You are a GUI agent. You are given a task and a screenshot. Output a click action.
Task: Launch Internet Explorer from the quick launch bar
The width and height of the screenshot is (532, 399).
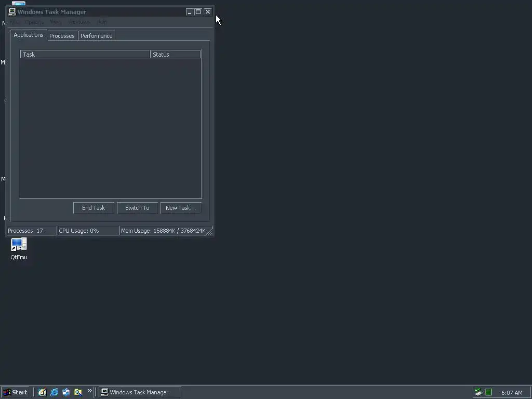tap(54, 392)
